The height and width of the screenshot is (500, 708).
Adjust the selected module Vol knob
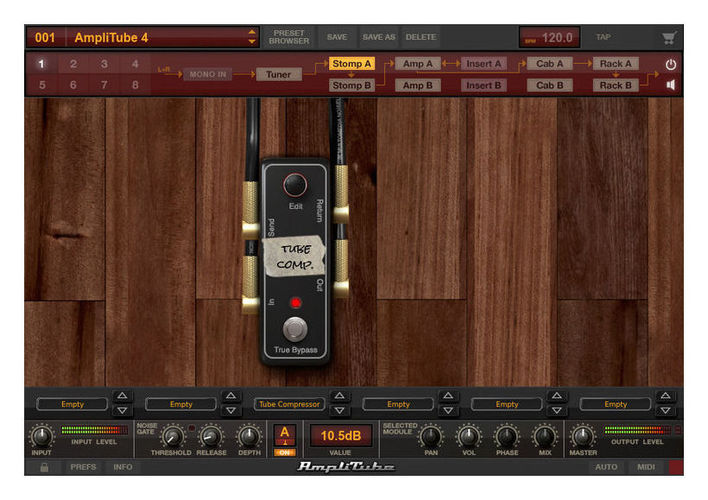point(469,436)
